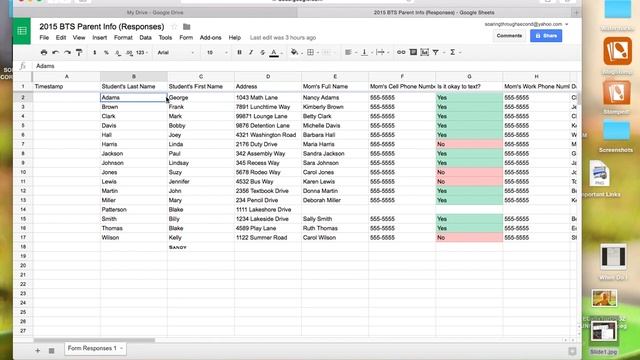This screenshot has width=640, height=360.
Task: Decrease decimal places
Action: (x=118, y=52)
